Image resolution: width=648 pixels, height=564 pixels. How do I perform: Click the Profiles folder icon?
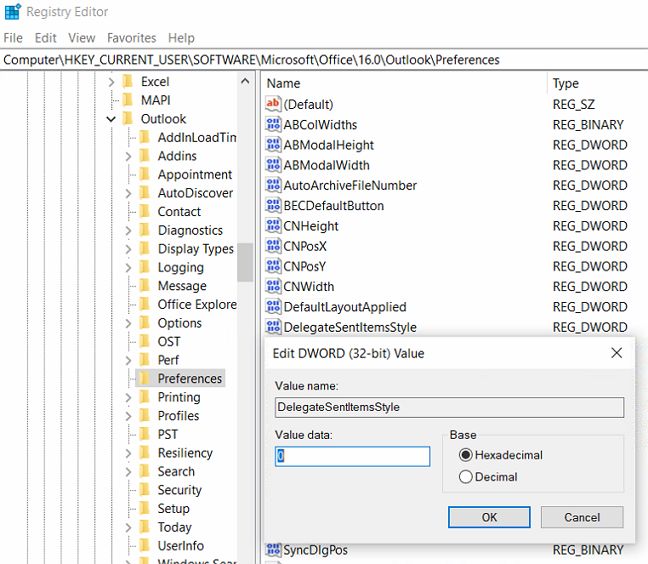[x=145, y=416]
